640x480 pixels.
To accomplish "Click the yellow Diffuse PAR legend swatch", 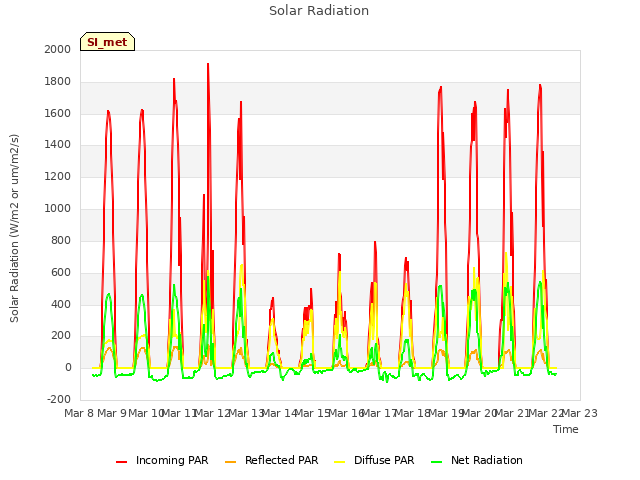I will pos(340,462).
